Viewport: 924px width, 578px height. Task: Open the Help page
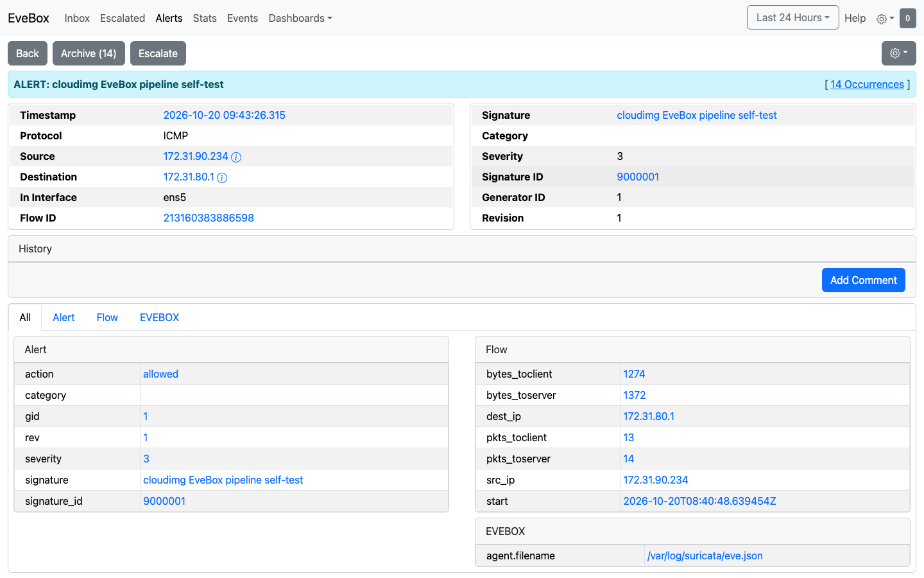coord(855,18)
